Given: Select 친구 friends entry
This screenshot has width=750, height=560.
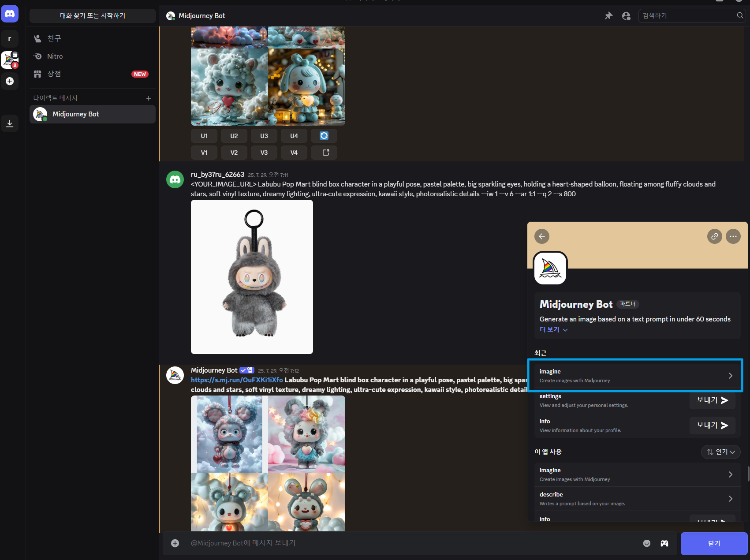Looking at the screenshot, I should tap(93, 39).
